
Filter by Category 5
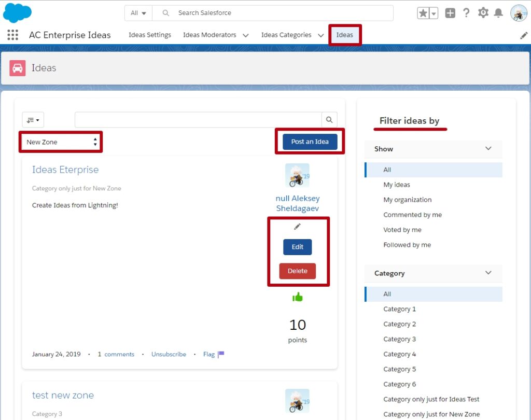400,369
